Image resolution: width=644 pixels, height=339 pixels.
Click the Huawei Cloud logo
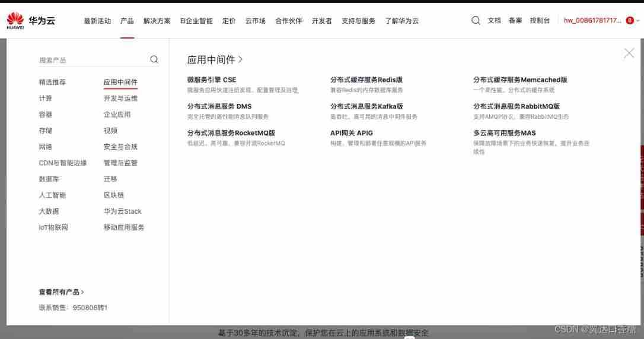click(31, 21)
